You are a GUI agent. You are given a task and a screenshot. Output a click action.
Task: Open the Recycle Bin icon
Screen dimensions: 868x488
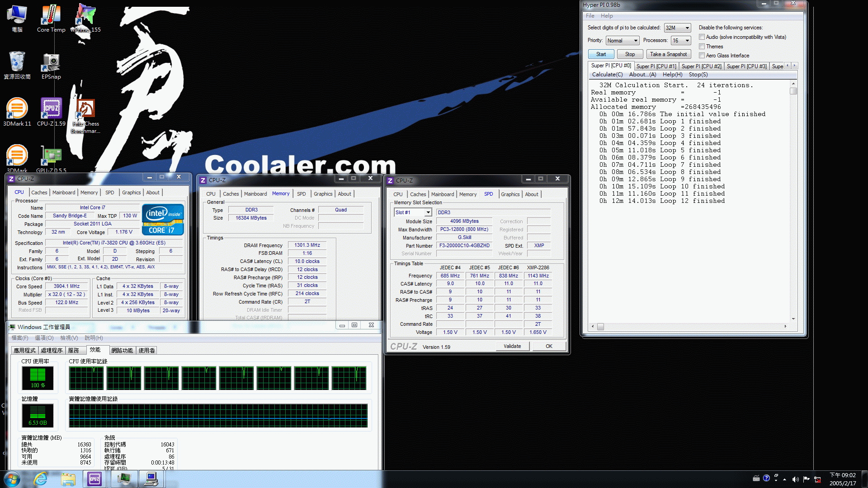click(x=17, y=65)
